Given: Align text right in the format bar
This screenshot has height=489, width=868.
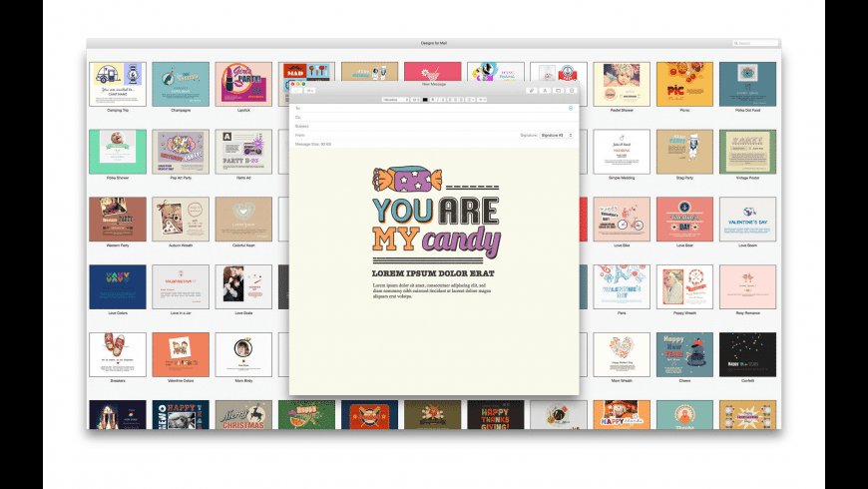Looking at the screenshot, I should pyautogui.click(x=461, y=100).
